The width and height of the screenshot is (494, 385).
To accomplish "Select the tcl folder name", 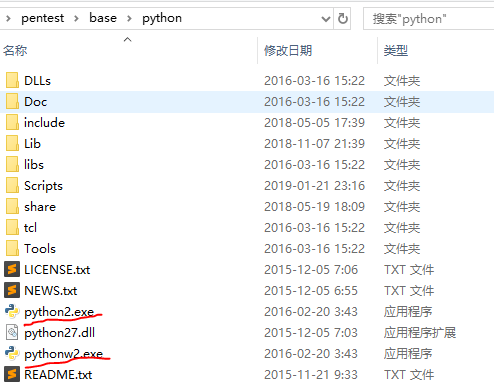I will tap(30, 228).
